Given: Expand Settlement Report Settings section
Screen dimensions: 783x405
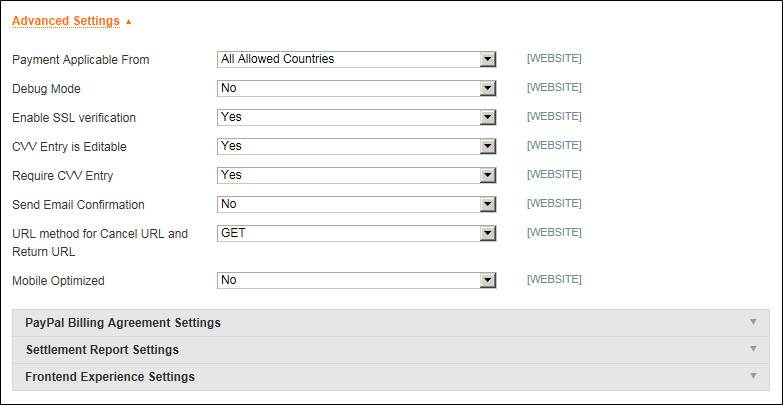Looking at the screenshot, I should click(x=391, y=350).
